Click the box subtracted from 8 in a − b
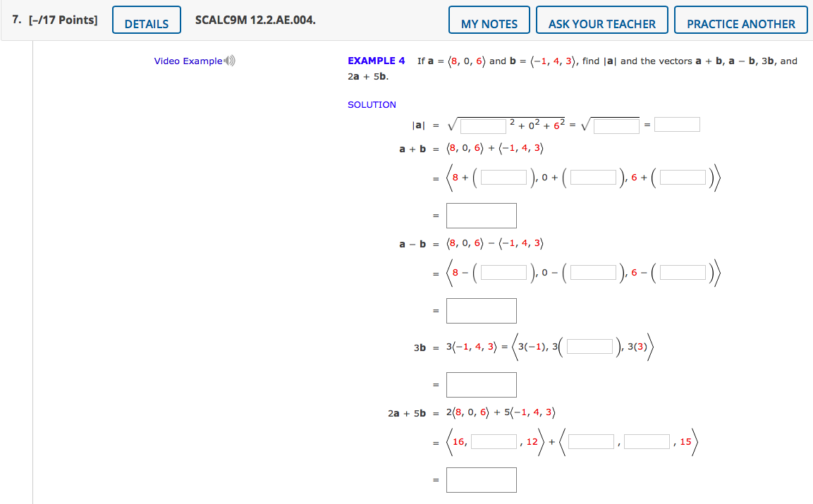This screenshot has height=504, width=813. [505, 272]
